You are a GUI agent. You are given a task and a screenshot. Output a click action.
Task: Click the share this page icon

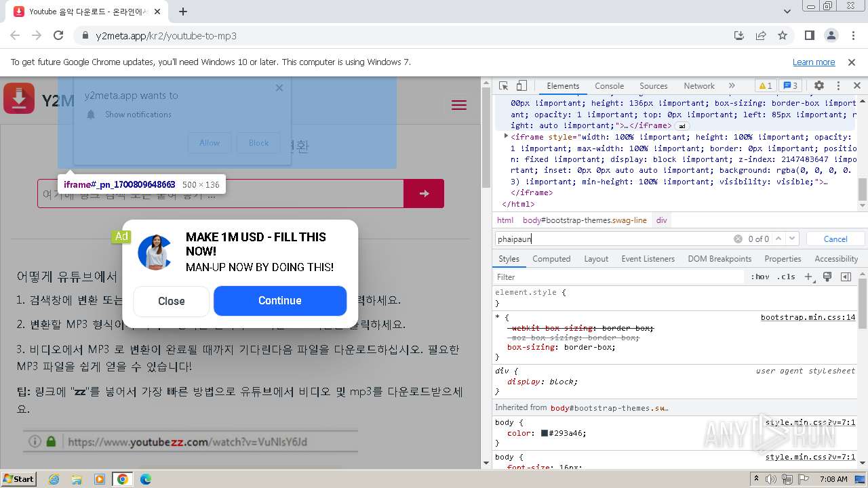pos(761,35)
